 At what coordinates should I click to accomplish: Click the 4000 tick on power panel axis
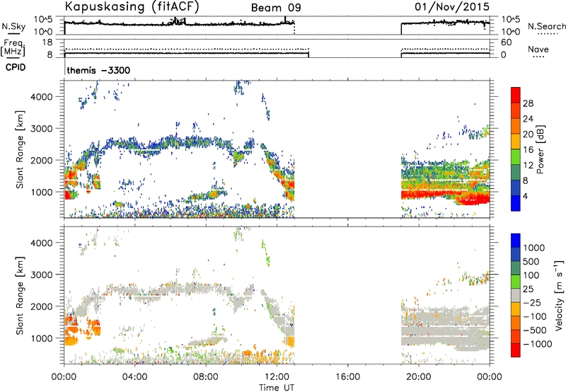pyautogui.click(x=42, y=97)
